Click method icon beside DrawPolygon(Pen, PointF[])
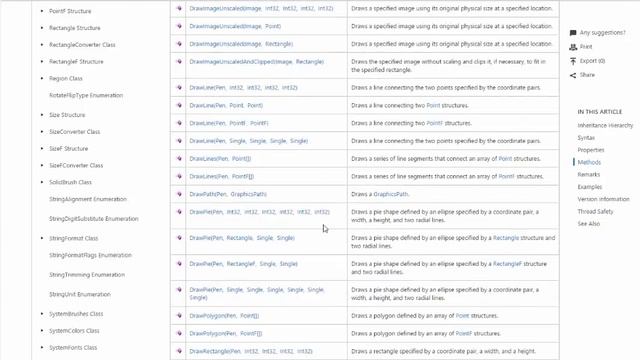 click(x=179, y=333)
